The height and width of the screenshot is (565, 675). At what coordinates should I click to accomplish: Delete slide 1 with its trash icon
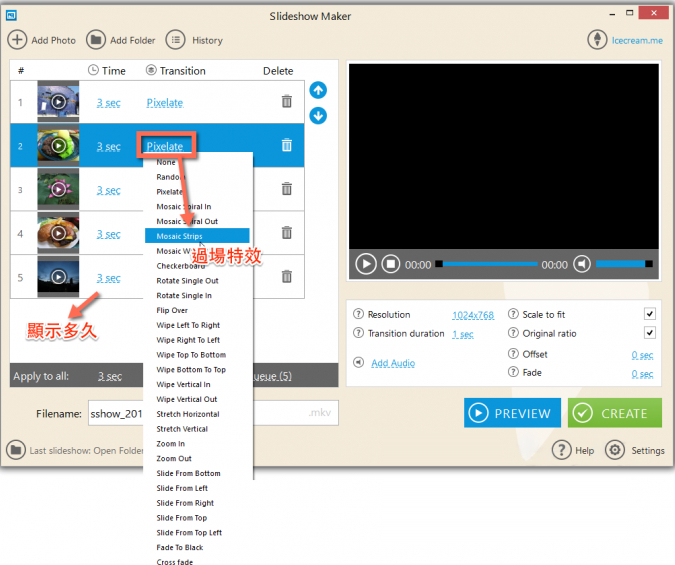point(287,102)
